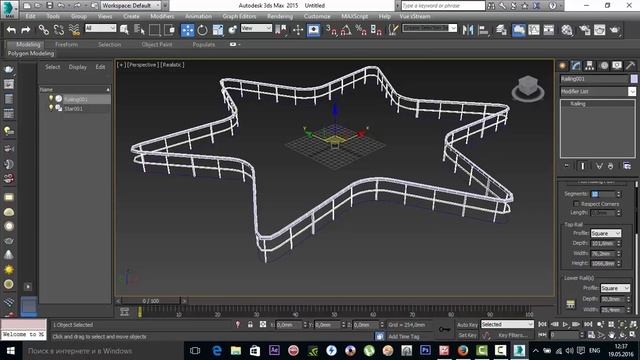
Task: Activate the Select and Scale tool
Action: [x=218, y=30]
